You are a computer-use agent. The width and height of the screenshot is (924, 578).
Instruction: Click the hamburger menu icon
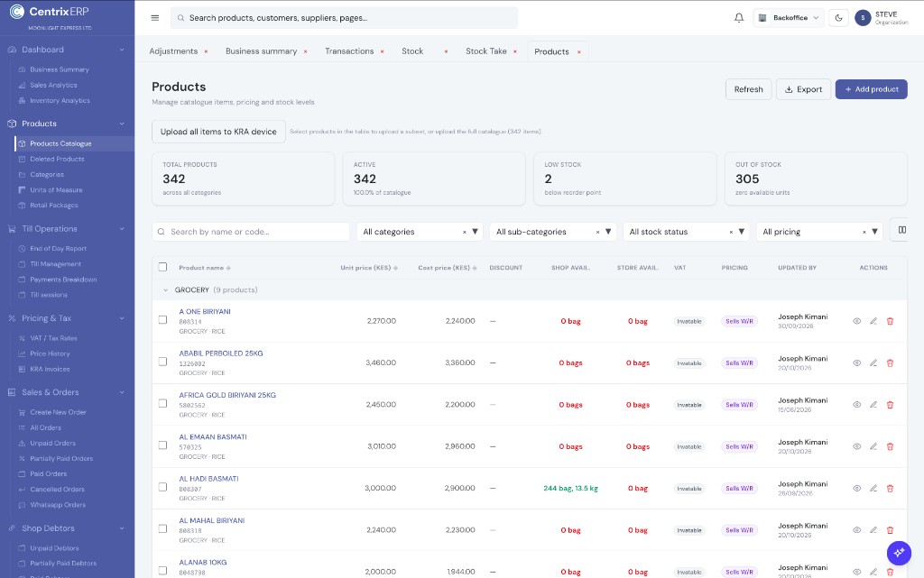(x=155, y=18)
